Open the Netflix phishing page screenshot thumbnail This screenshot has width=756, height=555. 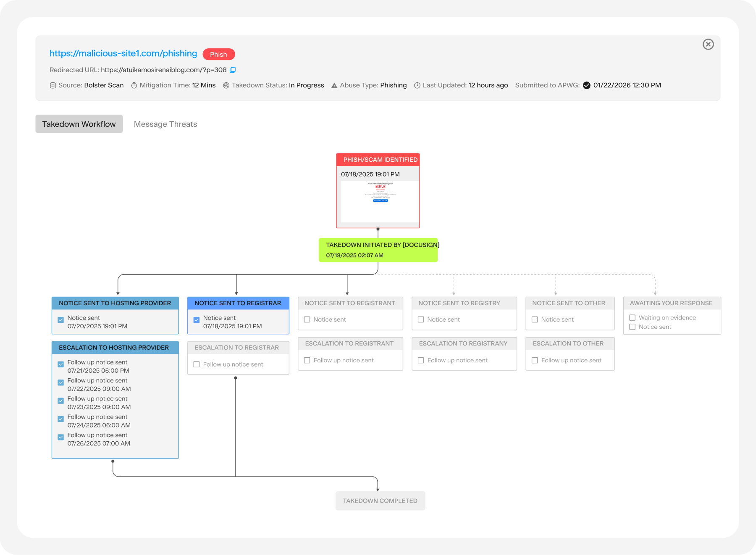pos(380,202)
